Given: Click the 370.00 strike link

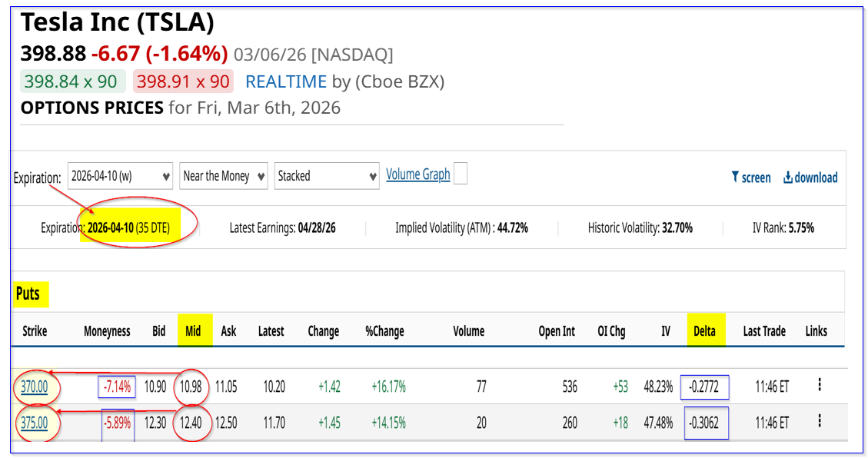Looking at the screenshot, I should point(34,387).
